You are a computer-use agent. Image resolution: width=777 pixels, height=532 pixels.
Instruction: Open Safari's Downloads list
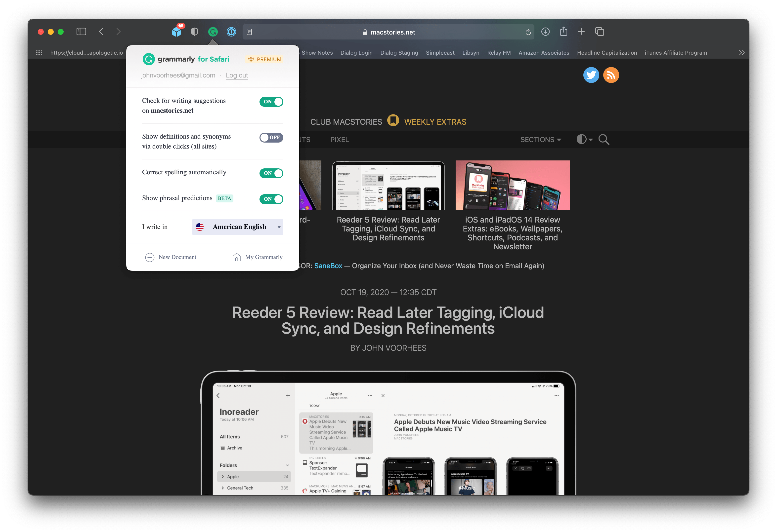pyautogui.click(x=545, y=32)
